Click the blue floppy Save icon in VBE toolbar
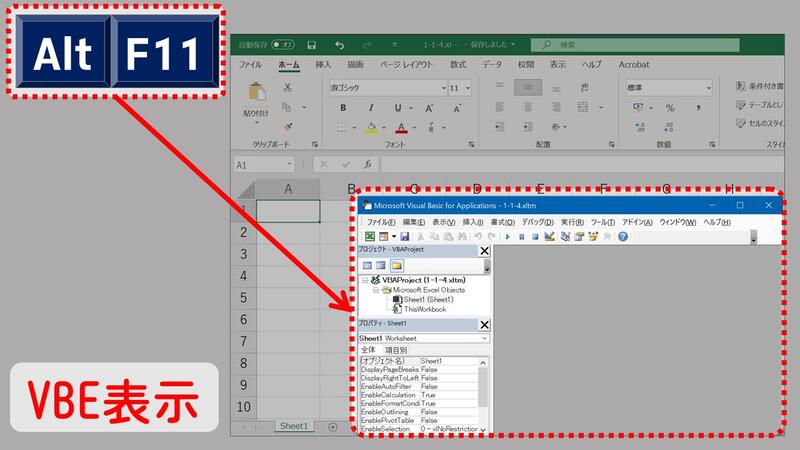Image resolution: width=800 pixels, height=450 pixels. pyautogui.click(x=405, y=236)
